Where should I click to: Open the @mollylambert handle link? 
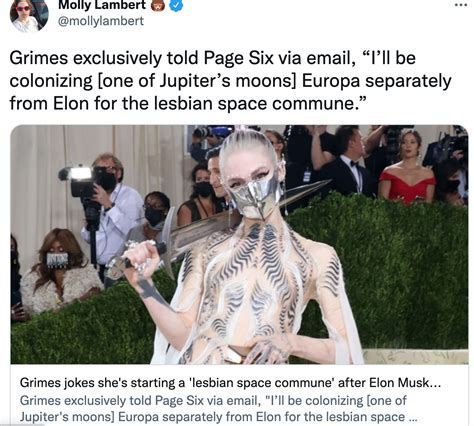[x=101, y=21]
